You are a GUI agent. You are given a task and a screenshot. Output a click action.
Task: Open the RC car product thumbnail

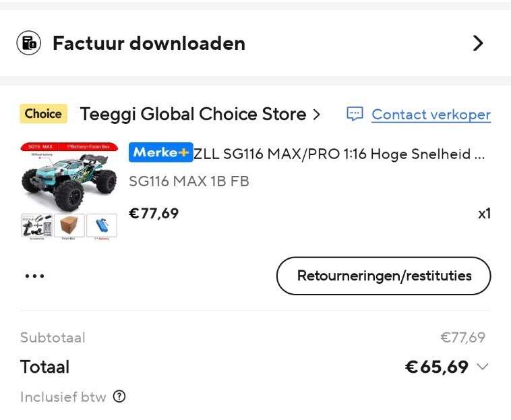[x=69, y=189]
